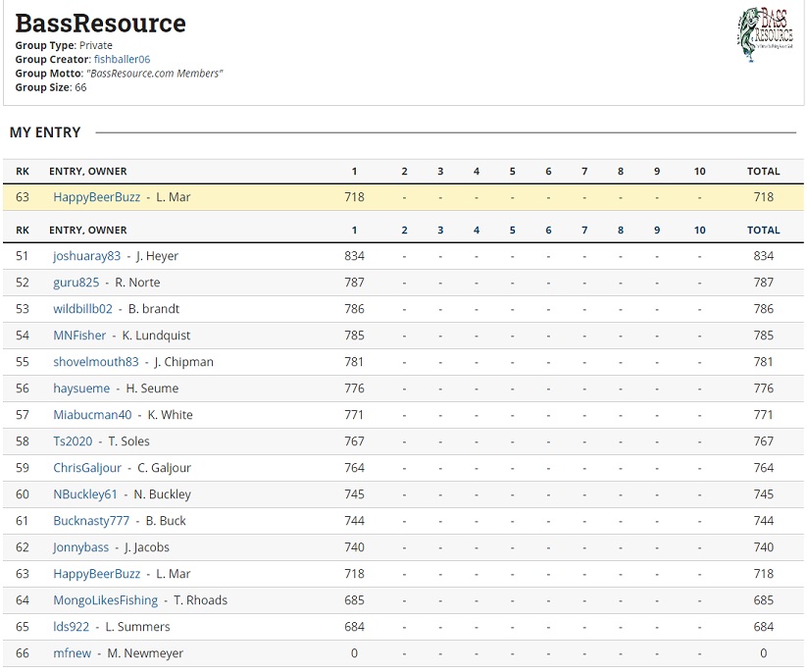The image size is (807, 672).
Task: Open Ts2020 entry link
Action: pyautogui.click(x=73, y=441)
